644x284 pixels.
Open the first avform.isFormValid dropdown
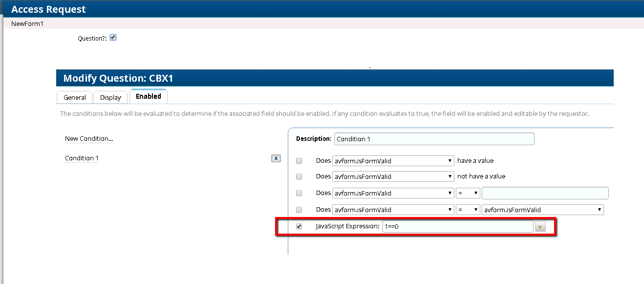(393, 160)
